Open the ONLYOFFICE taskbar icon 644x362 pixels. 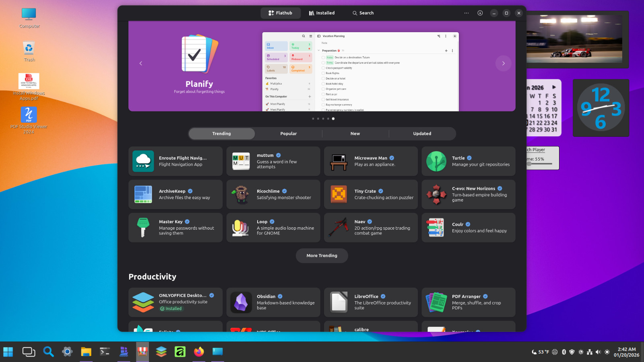[x=161, y=352]
